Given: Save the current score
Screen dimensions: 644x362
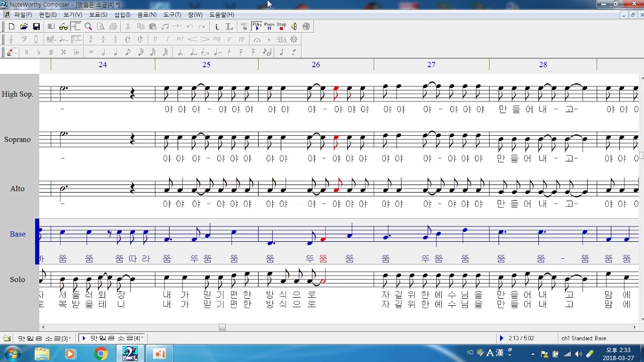Looking at the screenshot, I should coord(36,27).
